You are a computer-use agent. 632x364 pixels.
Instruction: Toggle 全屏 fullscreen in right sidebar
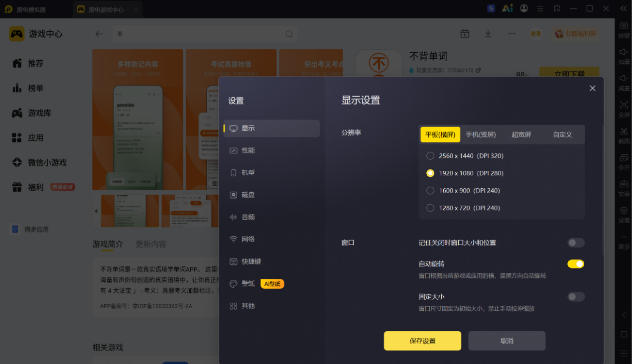point(624,109)
